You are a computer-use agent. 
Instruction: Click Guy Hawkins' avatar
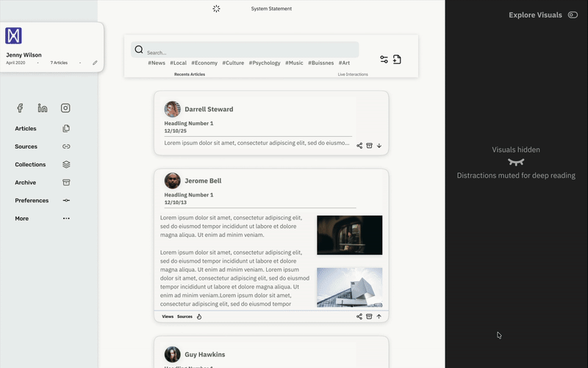173,355
